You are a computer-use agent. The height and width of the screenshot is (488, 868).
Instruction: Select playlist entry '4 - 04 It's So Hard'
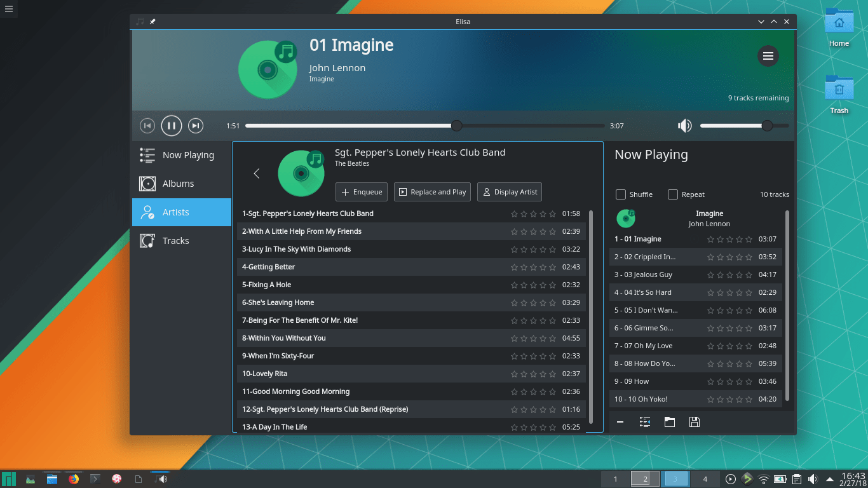[x=696, y=292]
